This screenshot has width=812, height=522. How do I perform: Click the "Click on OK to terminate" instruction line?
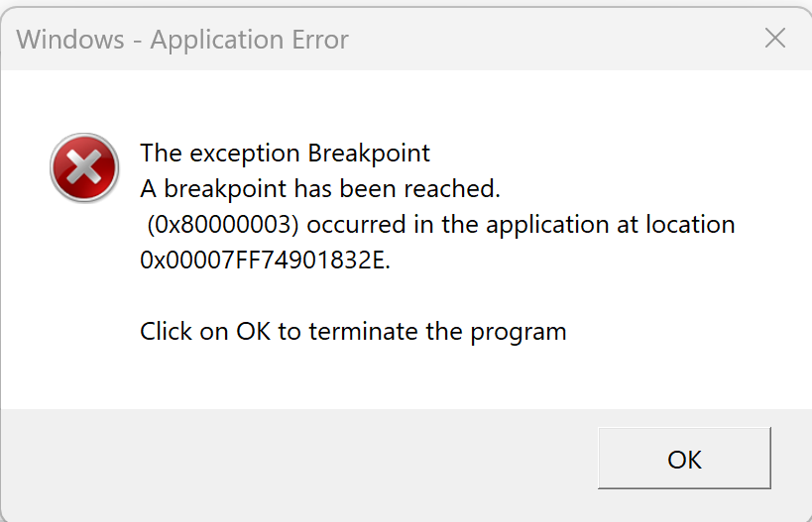tap(353, 331)
